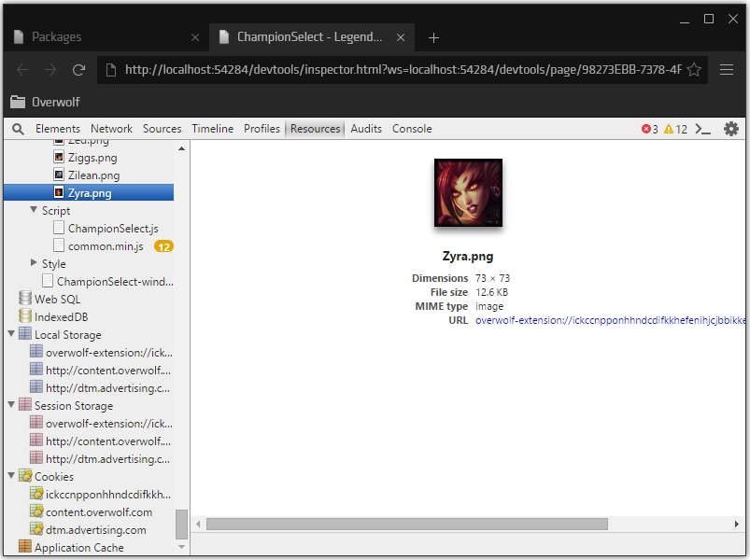Collapse the Script folder
Image resolution: width=750 pixels, height=560 pixels.
click(x=34, y=210)
